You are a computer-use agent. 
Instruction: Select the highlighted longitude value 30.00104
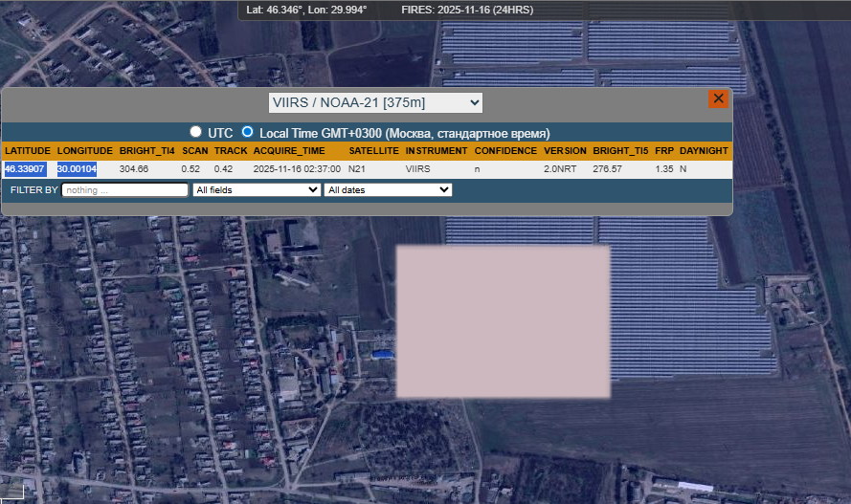pos(77,169)
